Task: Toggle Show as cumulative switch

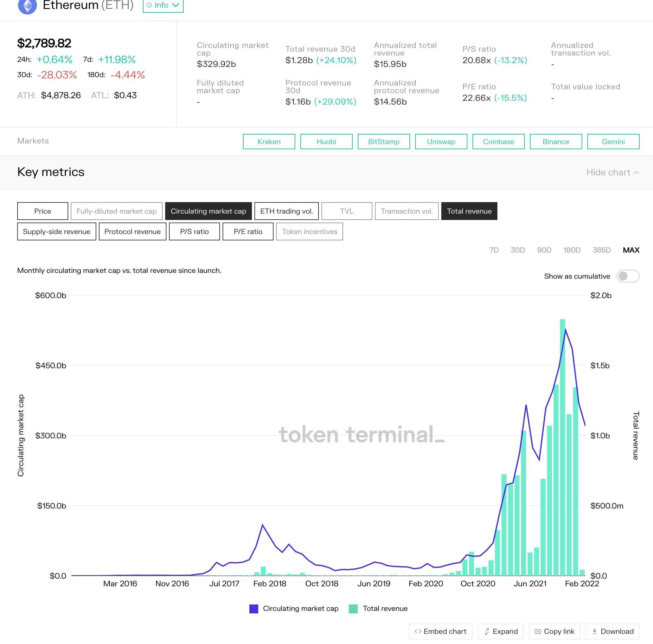Action: pyautogui.click(x=627, y=276)
